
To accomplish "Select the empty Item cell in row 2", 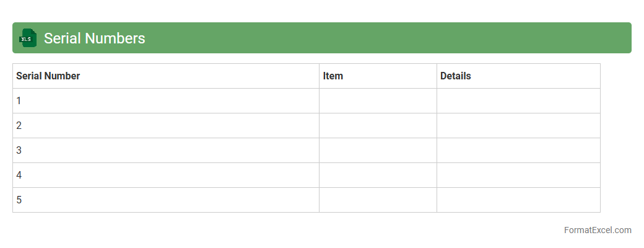I will point(378,126).
